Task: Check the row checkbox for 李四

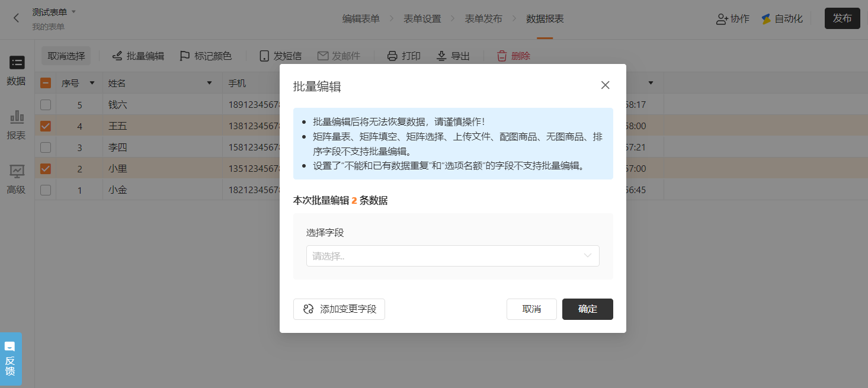Action: pos(46,147)
